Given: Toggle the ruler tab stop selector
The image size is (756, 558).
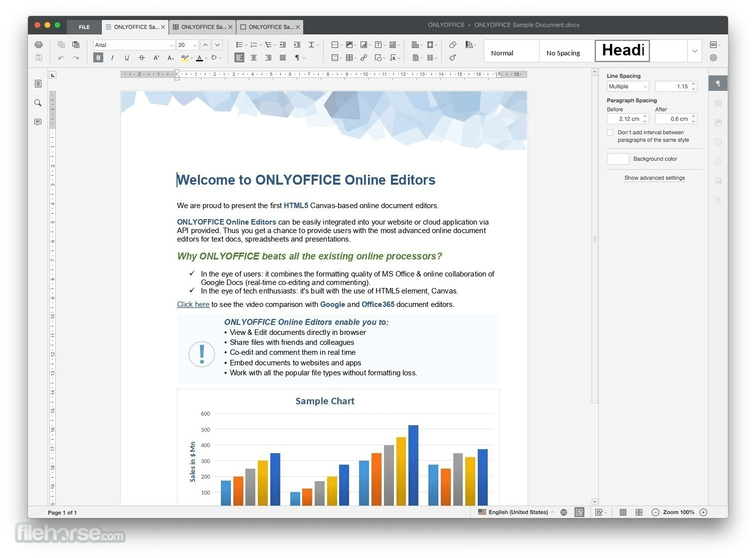Looking at the screenshot, I should pyautogui.click(x=52, y=75).
